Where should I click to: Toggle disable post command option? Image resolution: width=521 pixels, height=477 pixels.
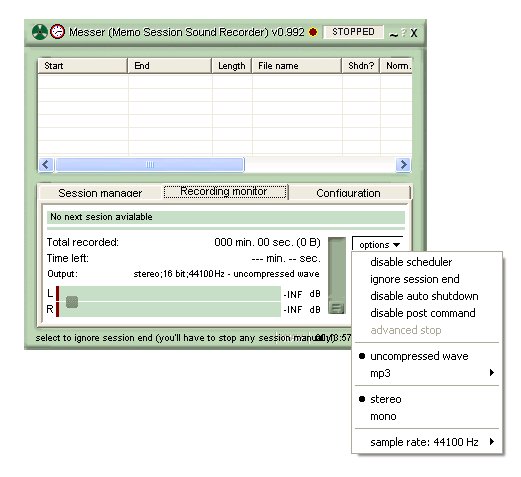tap(427, 313)
